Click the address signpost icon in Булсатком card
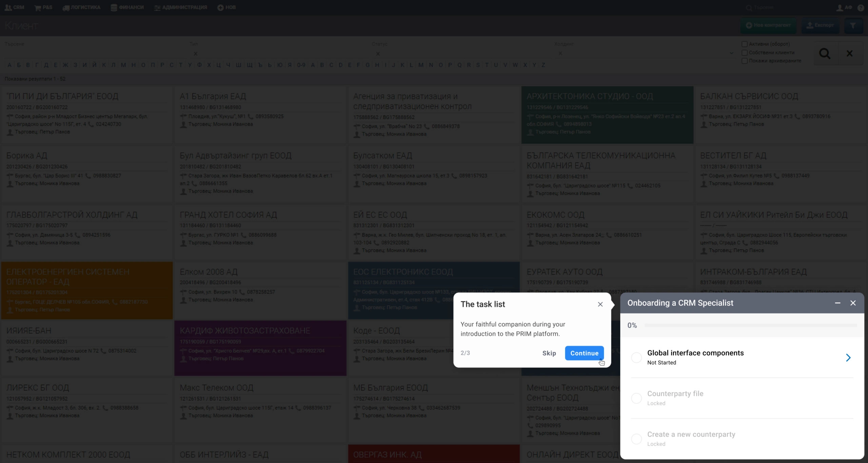This screenshot has width=868, height=463. 357,176
